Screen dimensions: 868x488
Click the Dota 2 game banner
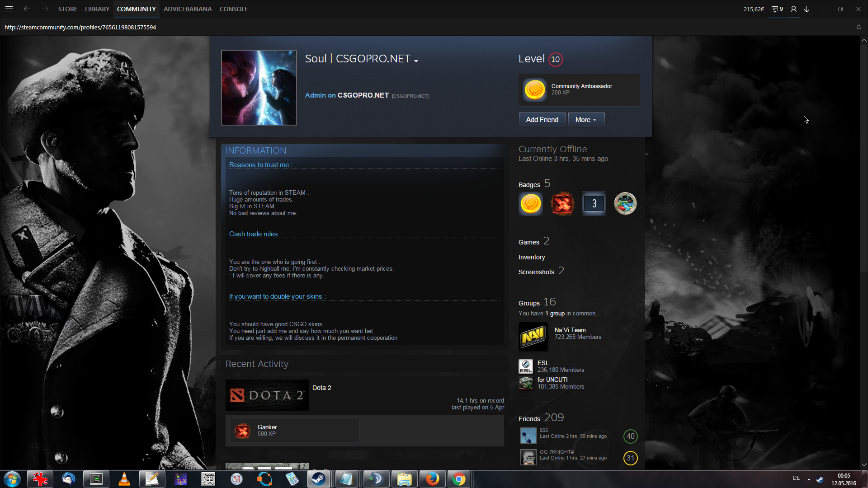click(267, 395)
